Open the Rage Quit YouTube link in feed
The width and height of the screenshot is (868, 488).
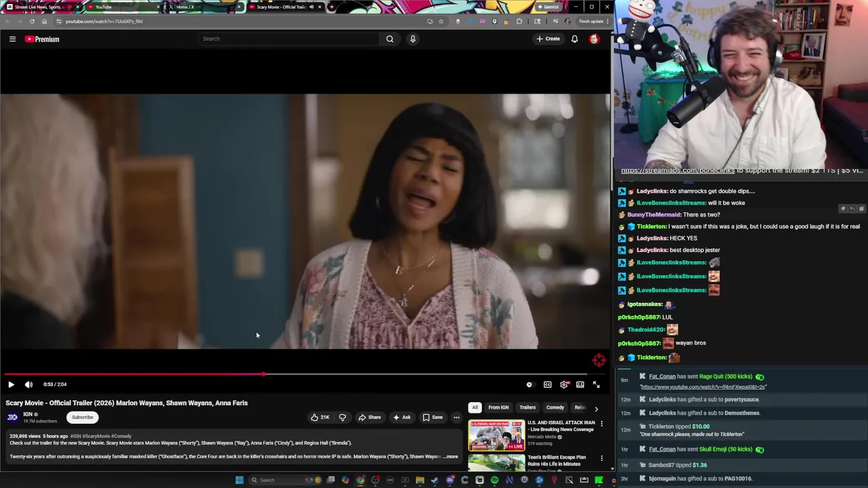pyautogui.click(x=703, y=387)
